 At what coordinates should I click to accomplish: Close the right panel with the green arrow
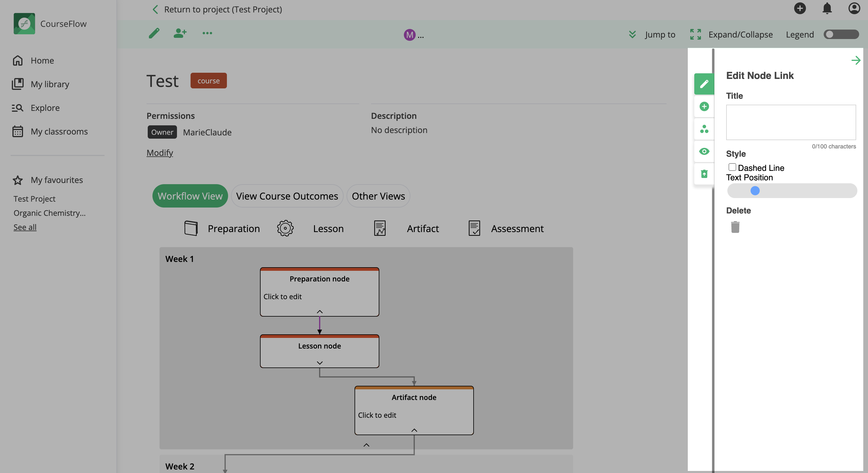856,60
